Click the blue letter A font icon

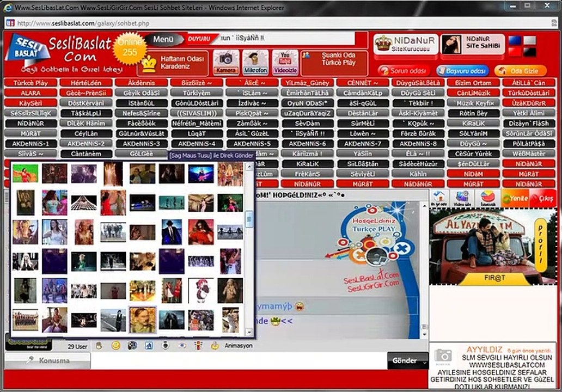point(149,345)
